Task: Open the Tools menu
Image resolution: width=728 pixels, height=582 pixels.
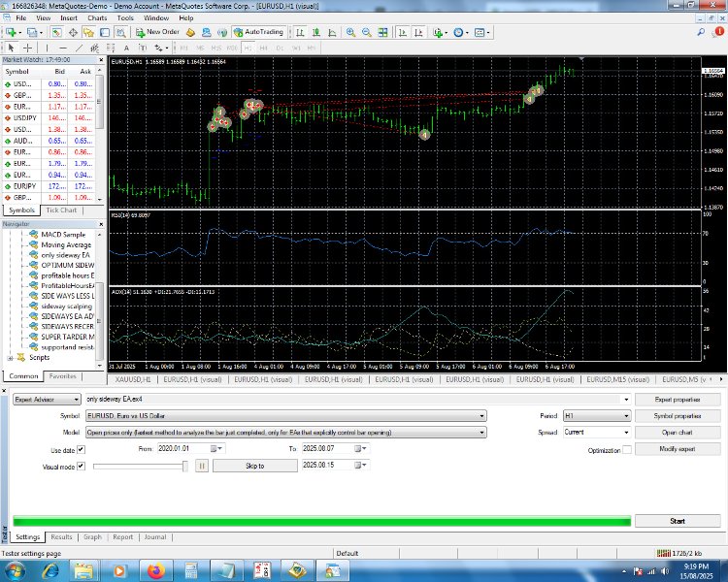Action: click(x=125, y=17)
